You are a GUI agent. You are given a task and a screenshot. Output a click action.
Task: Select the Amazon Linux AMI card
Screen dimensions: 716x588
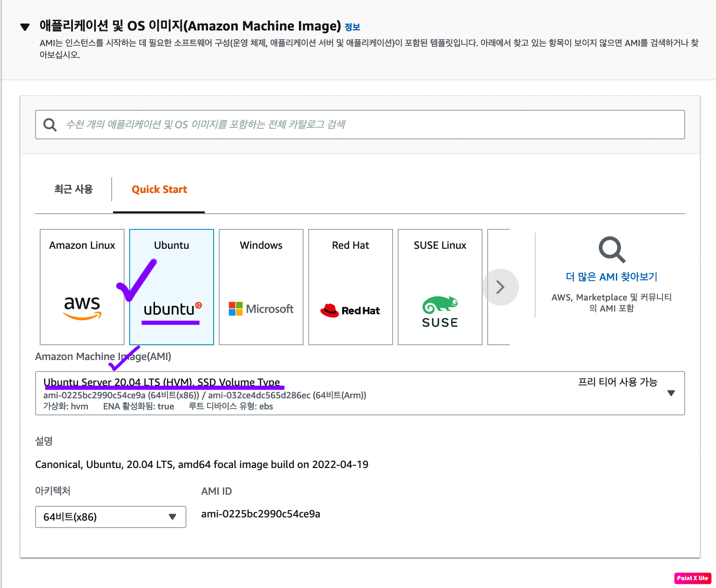click(x=82, y=287)
